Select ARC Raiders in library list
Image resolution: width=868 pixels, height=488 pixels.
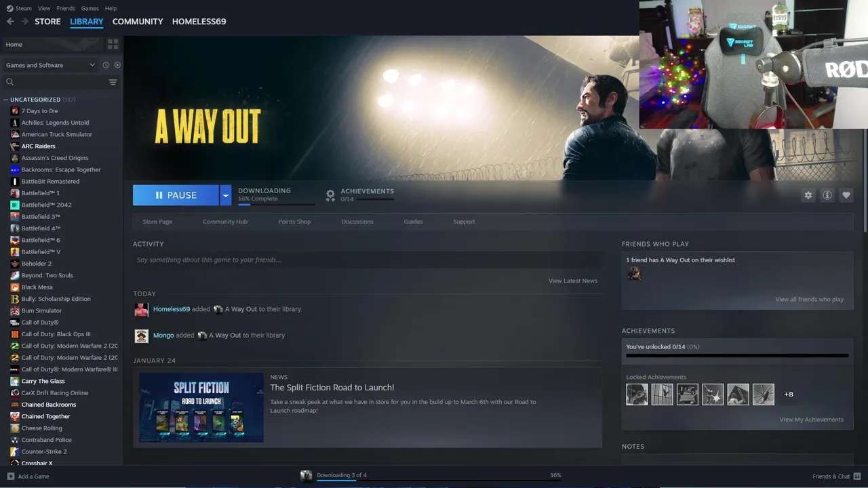tap(38, 146)
